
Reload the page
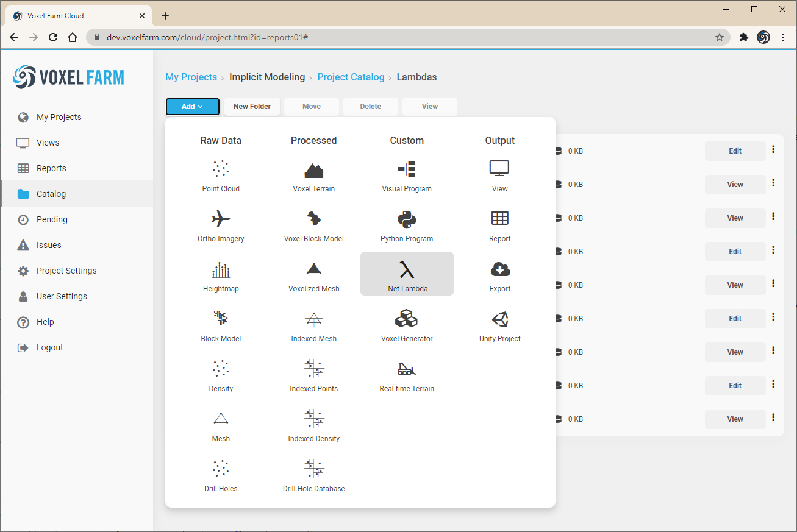[53, 37]
